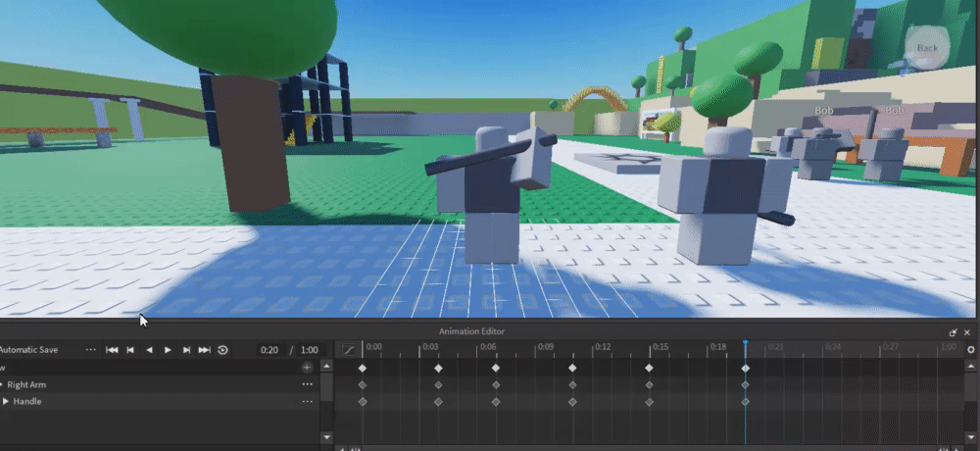Image resolution: width=980 pixels, height=451 pixels.
Task: Add a new track with the plus icon
Action: click(x=307, y=368)
